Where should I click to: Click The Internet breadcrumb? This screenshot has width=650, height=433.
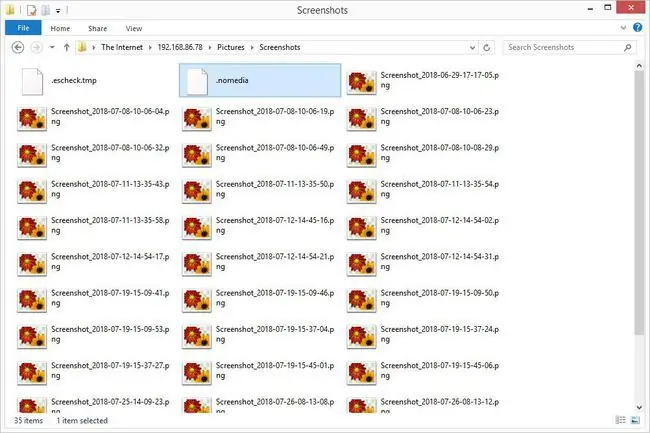tap(122, 47)
